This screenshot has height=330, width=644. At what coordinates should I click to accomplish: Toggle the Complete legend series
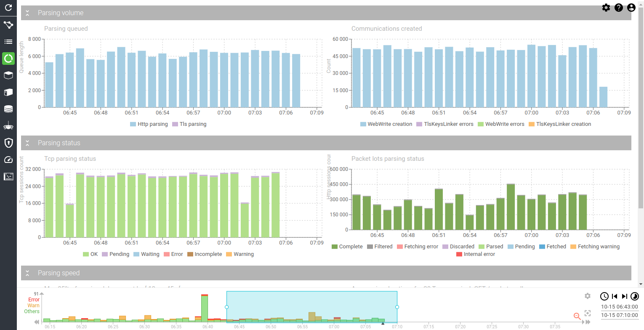[347, 247]
